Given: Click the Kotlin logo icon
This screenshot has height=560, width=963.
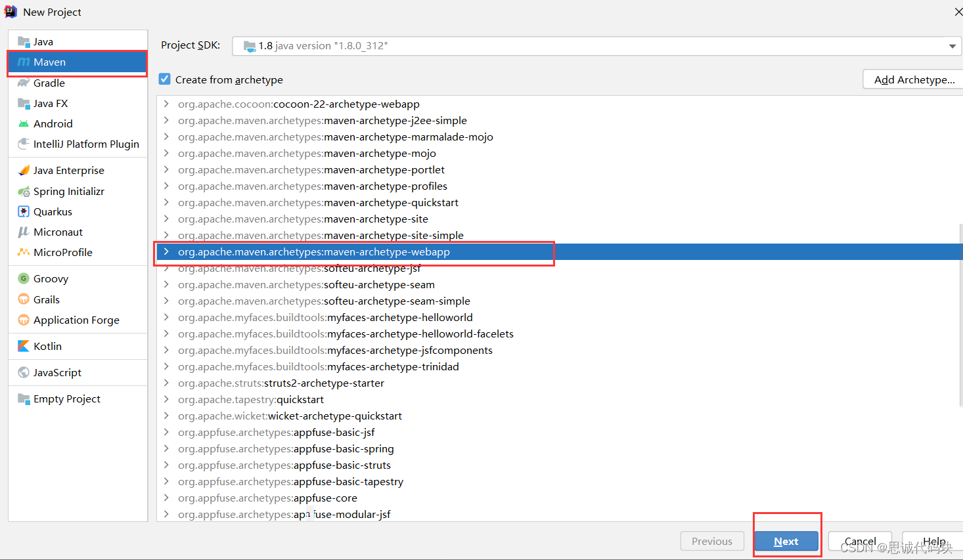Looking at the screenshot, I should (x=24, y=346).
